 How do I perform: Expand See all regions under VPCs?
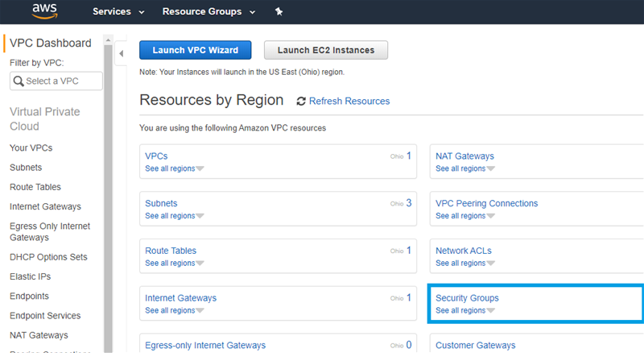point(175,168)
